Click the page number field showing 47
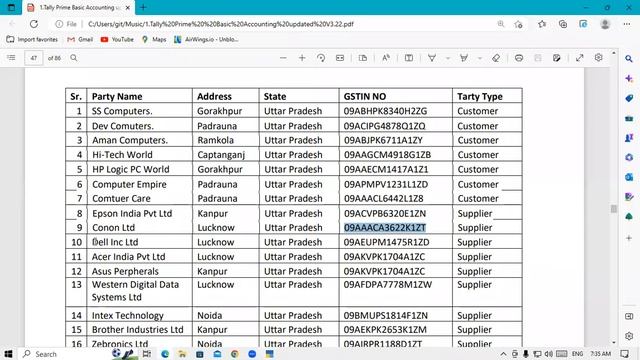Viewport: 640px width, 360px height. (34, 58)
